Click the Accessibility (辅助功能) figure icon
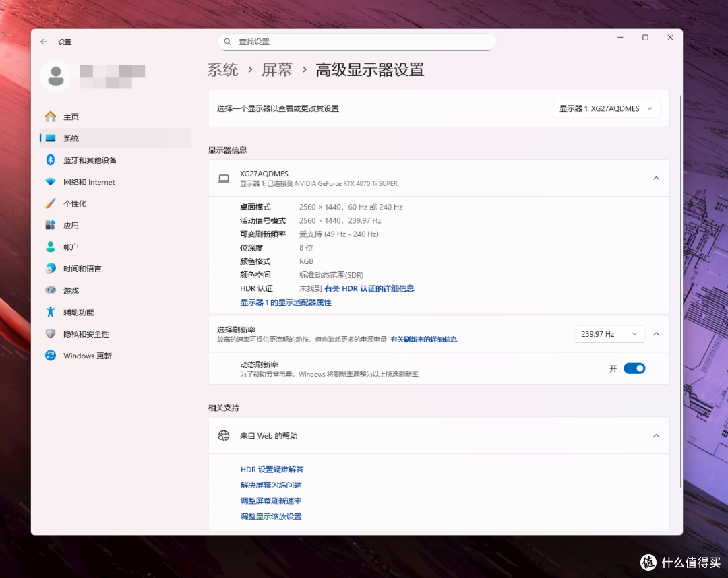 (x=51, y=312)
